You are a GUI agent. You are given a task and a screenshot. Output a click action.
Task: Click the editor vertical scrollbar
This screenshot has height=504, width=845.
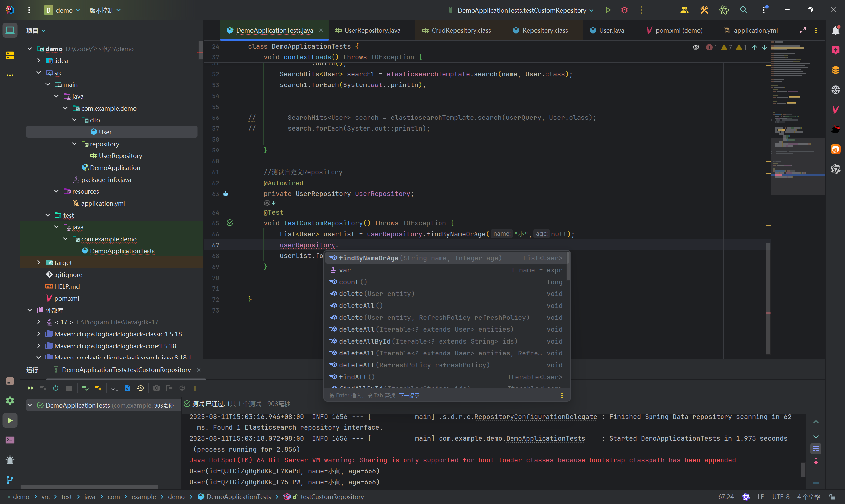coord(768,299)
